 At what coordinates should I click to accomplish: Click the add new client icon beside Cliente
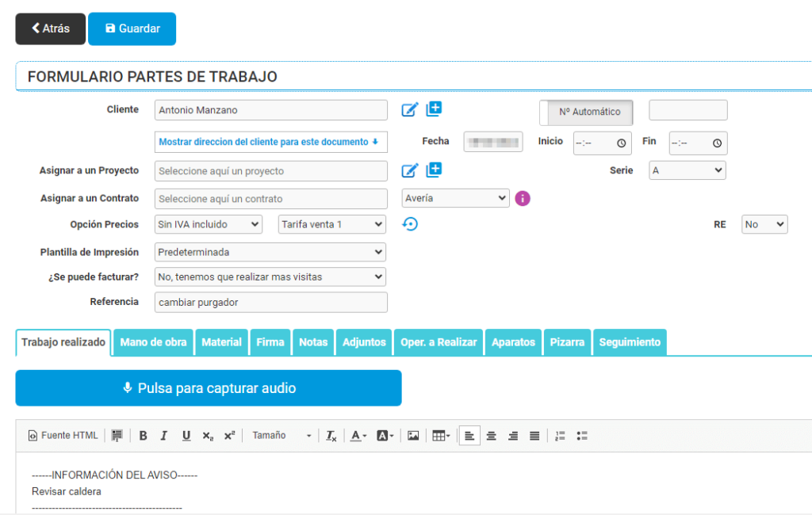click(434, 109)
